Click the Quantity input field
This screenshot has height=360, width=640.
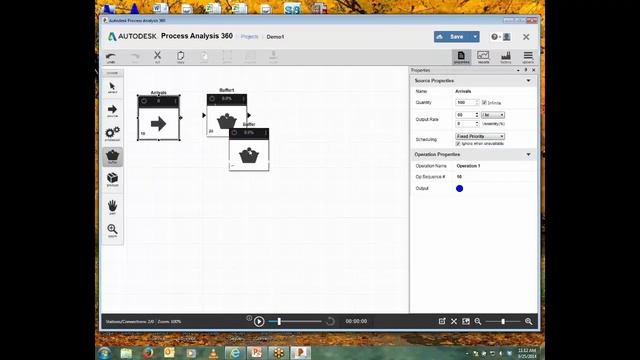(465, 102)
